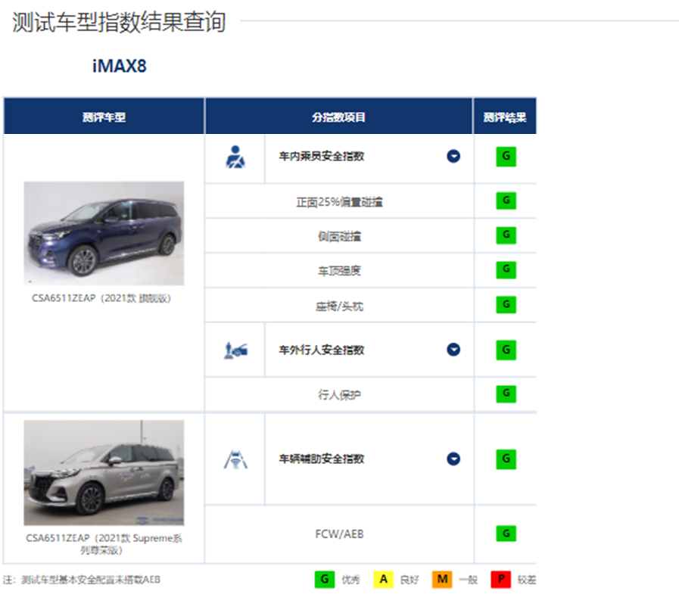
Task: Click G rating for 车内乘员安全指数
Action: 506,157
